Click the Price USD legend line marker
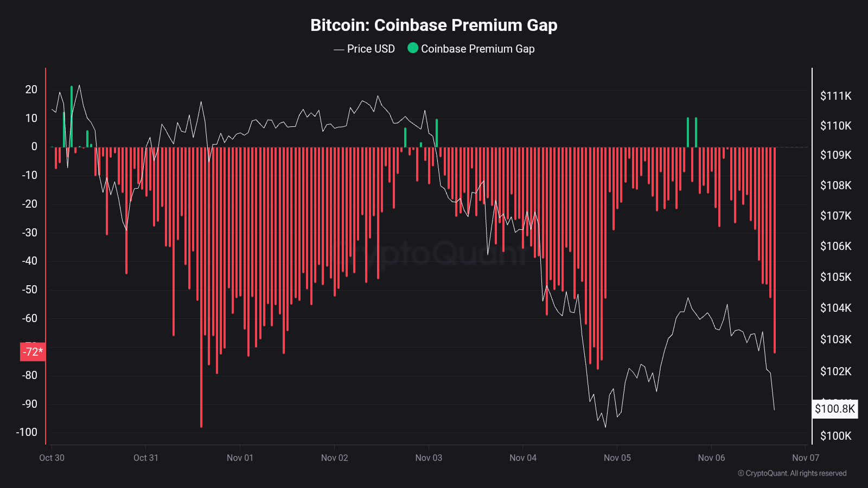The height and width of the screenshot is (488, 868). (339, 49)
